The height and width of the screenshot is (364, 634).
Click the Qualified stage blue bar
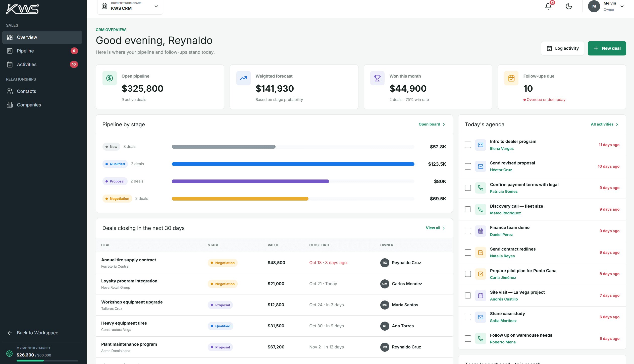point(293,164)
